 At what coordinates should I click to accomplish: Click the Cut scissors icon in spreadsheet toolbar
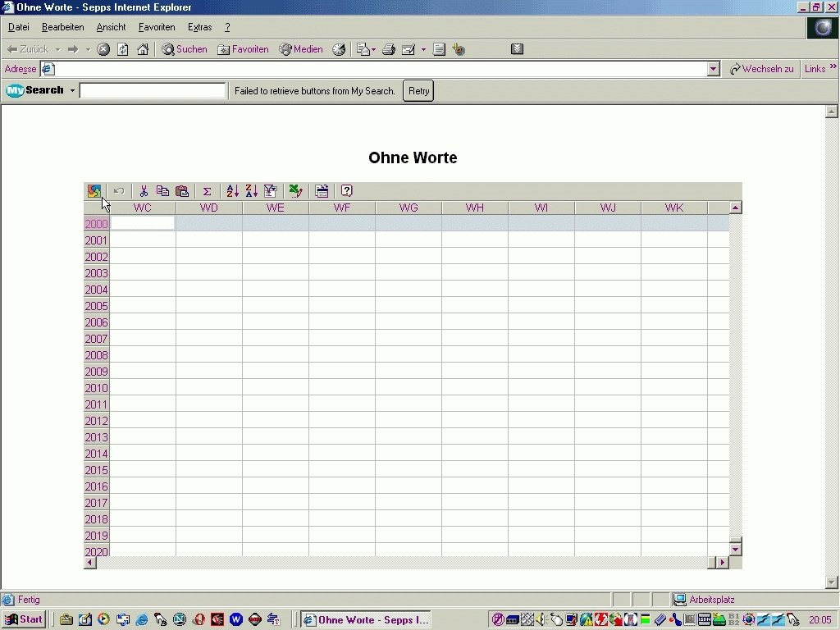click(144, 191)
